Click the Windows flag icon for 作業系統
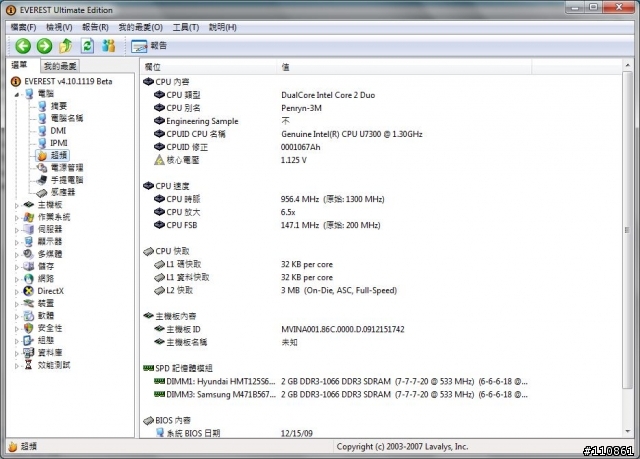This screenshot has width=640, height=459. point(29,217)
